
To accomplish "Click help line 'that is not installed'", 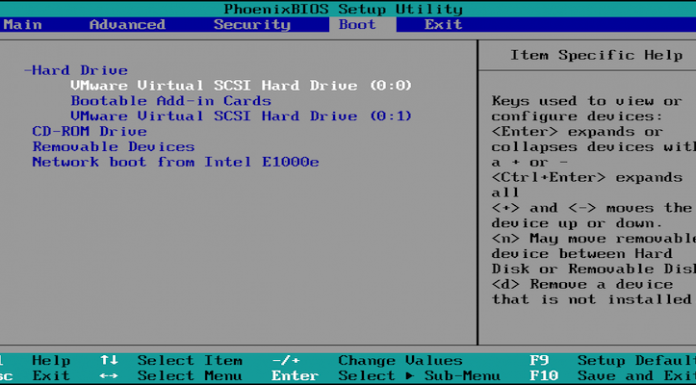I will (591, 300).
